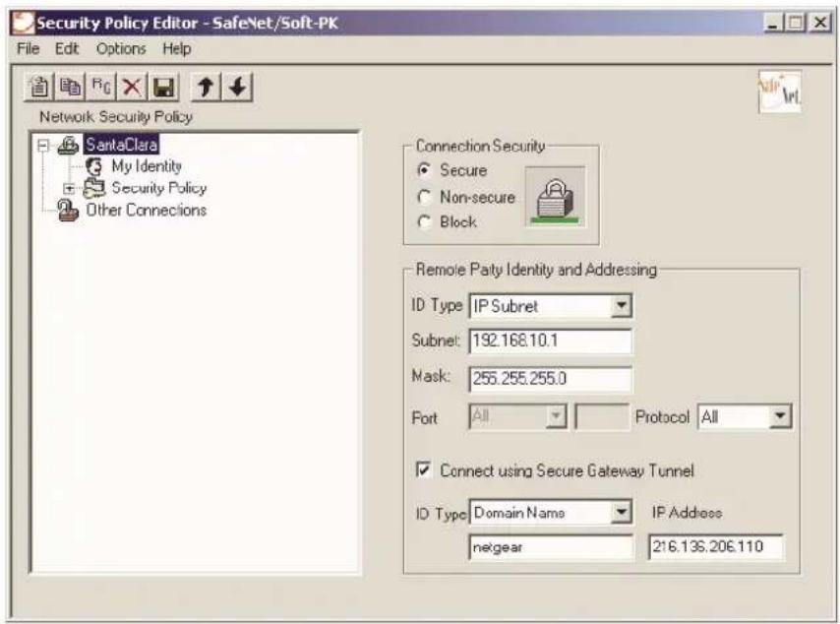Open the Protocol dropdown
The height and width of the screenshot is (624, 840).
pyautogui.click(x=779, y=416)
